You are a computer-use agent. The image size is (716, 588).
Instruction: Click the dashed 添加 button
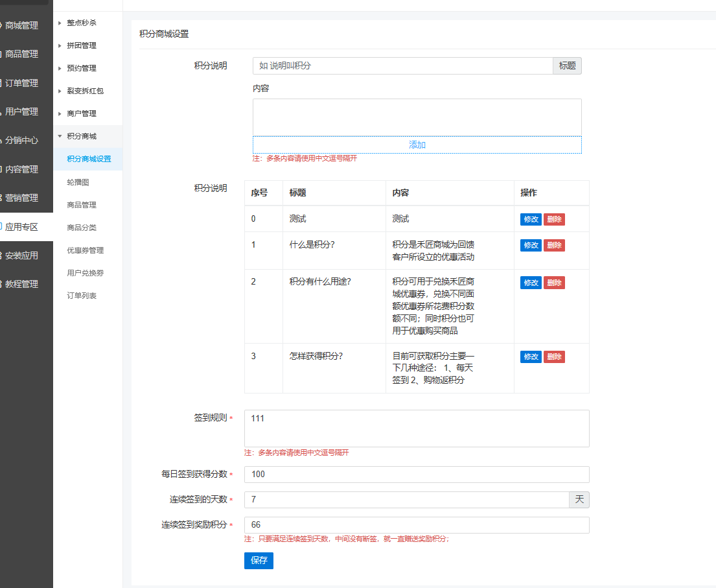point(417,145)
